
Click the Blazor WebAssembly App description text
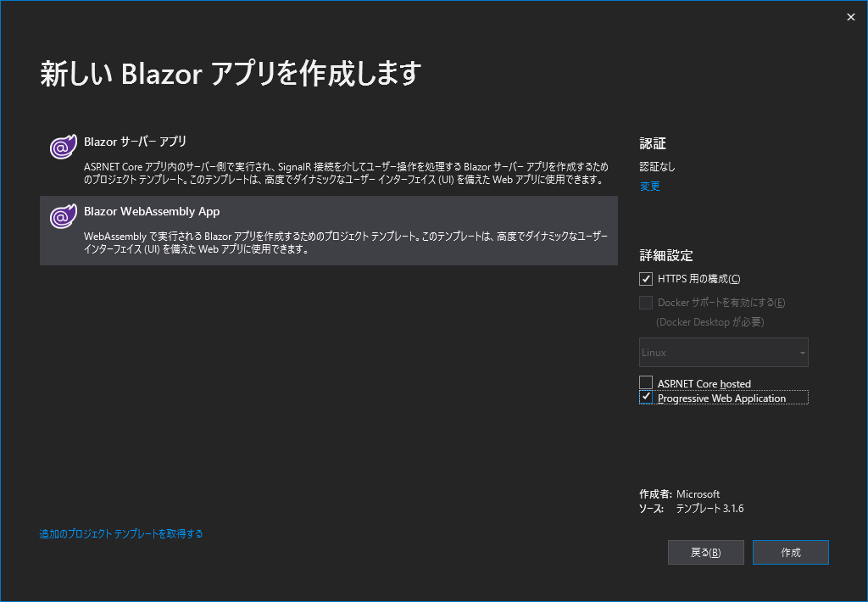(x=346, y=242)
